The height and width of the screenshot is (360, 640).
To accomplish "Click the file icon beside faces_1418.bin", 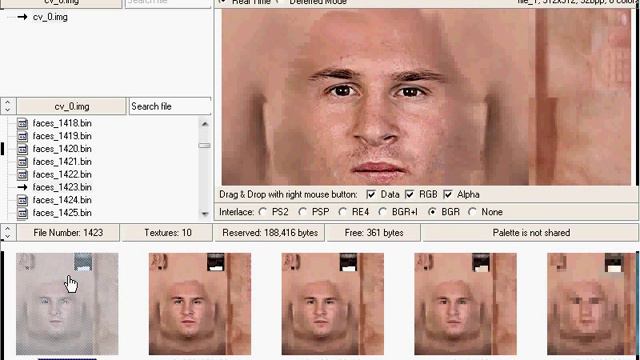I will (x=22, y=123).
